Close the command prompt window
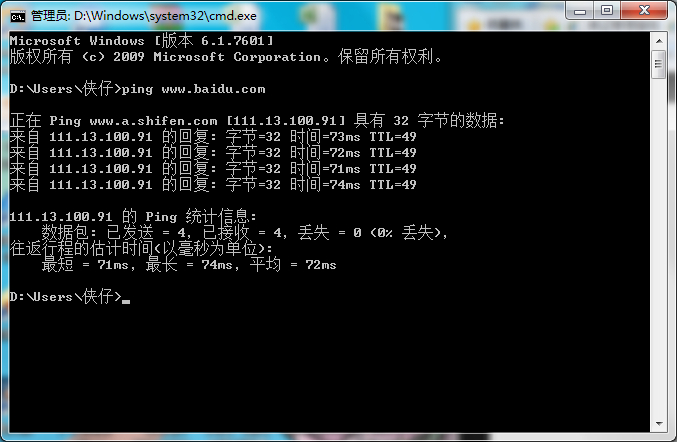 tap(644, 10)
